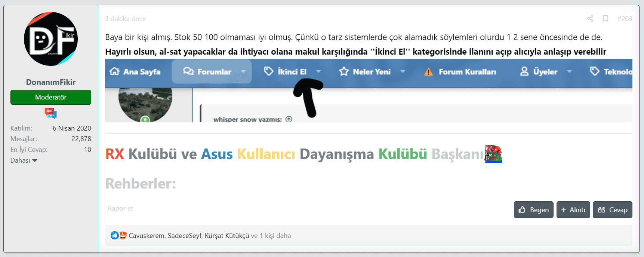Click the DonanımFikir profile avatar

51,39
